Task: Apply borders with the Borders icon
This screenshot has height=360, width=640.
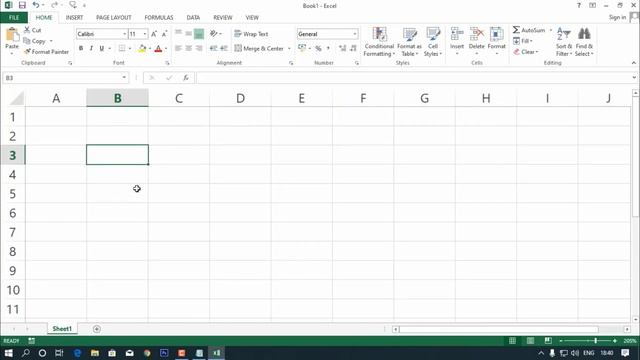Action: (x=122, y=48)
